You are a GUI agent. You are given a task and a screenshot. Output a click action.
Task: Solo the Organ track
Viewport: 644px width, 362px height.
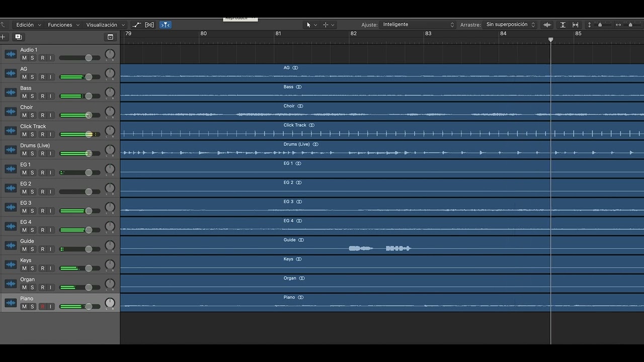pyautogui.click(x=32, y=288)
